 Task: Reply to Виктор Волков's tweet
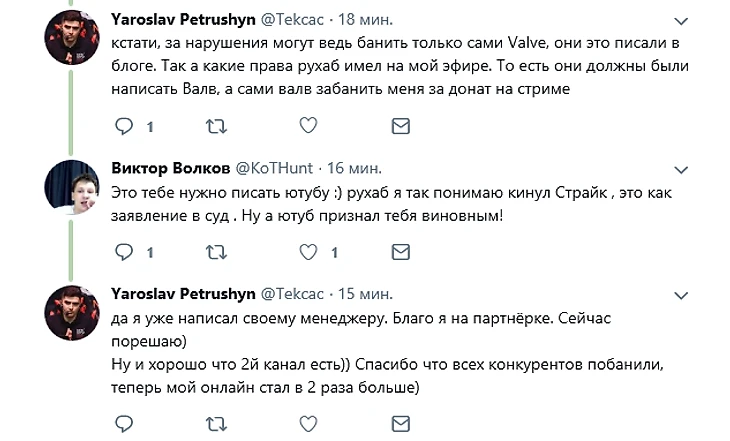[124, 252]
